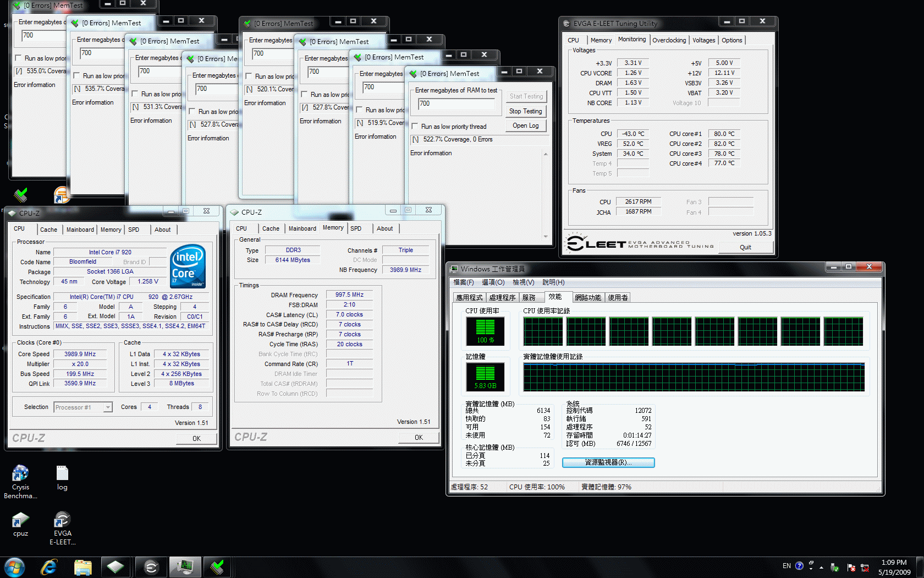Viewport: 924px width, 578px height.
Task: Select Task Manager taskbar button
Action: coord(185,567)
